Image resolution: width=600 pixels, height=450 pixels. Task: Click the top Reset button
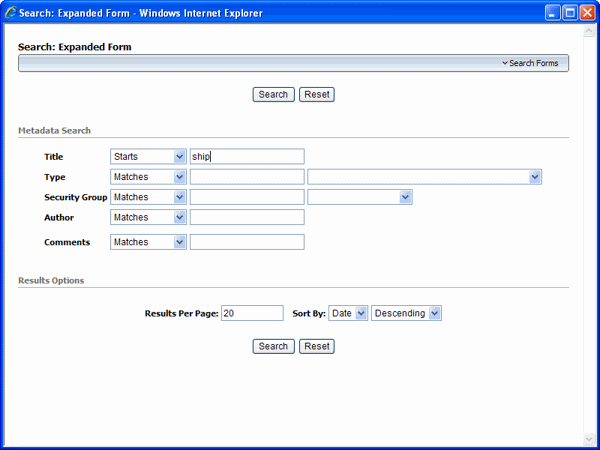316,95
